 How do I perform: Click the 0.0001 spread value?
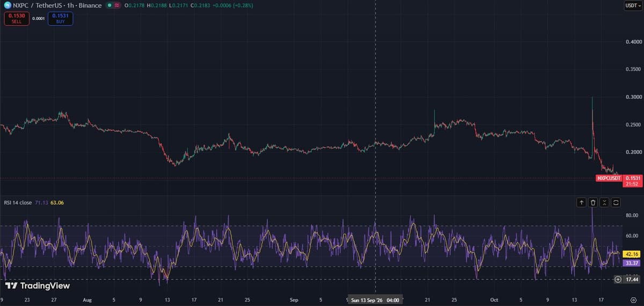(39, 19)
